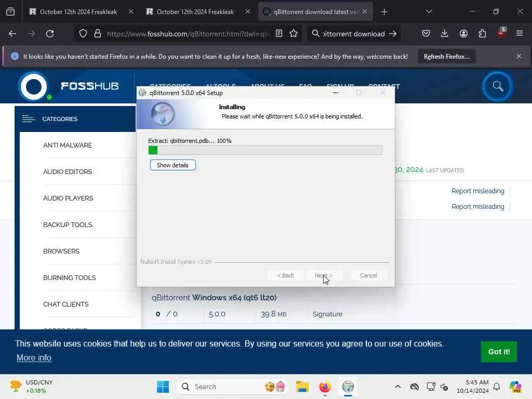Reload the page with refresh icon

50,34
